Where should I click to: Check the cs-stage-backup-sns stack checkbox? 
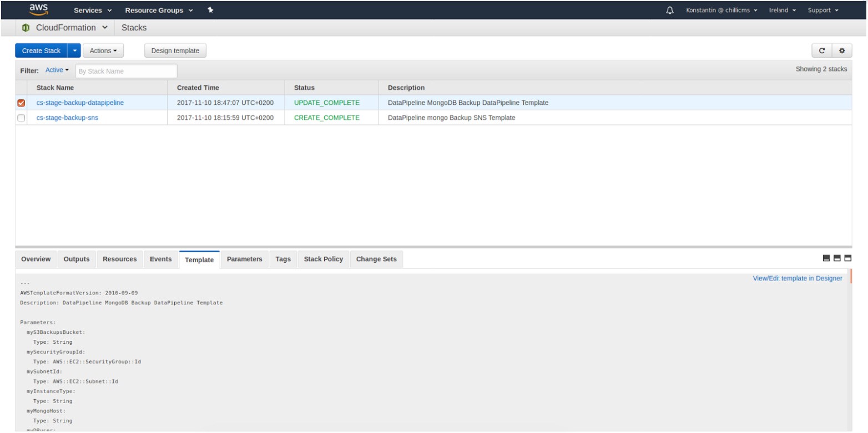22,118
